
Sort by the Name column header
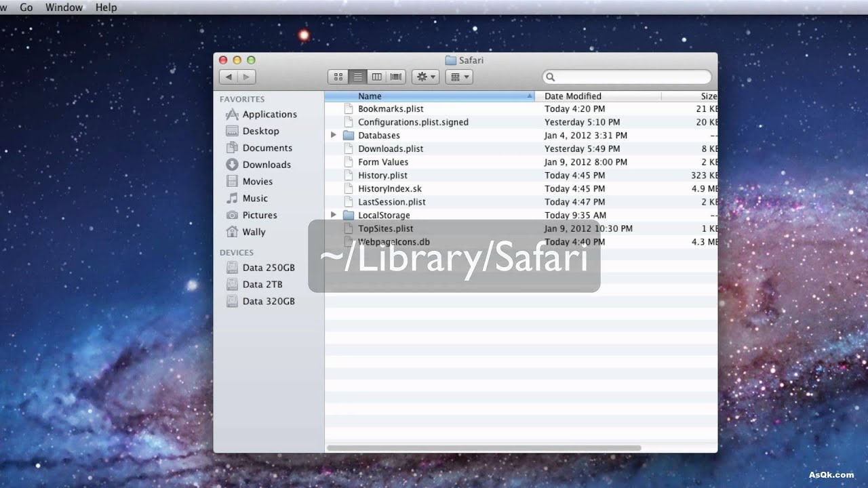click(x=430, y=96)
